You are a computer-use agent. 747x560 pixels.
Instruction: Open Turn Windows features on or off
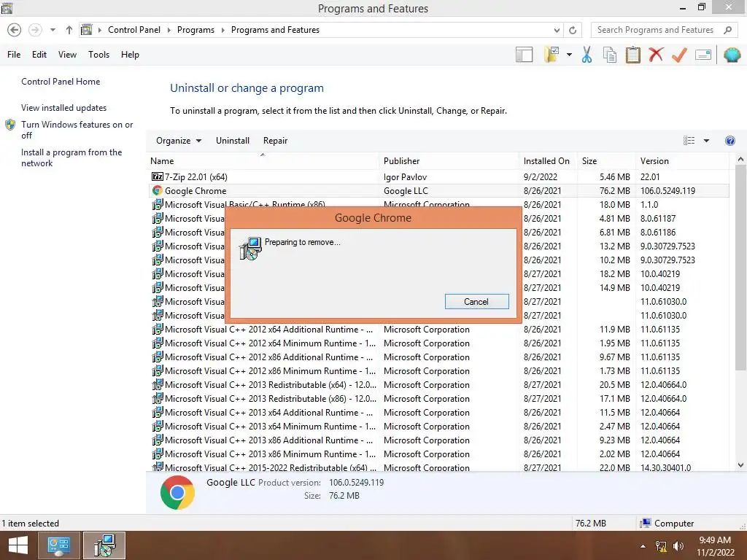(x=77, y=130)
